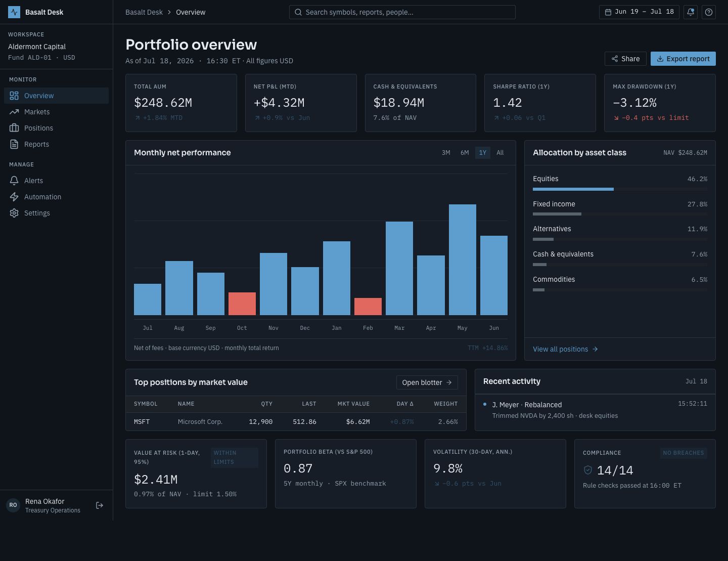Click the Positions briefcase icon
The height and width of the screenshot is (561, 728).
(x=14, y=128)
